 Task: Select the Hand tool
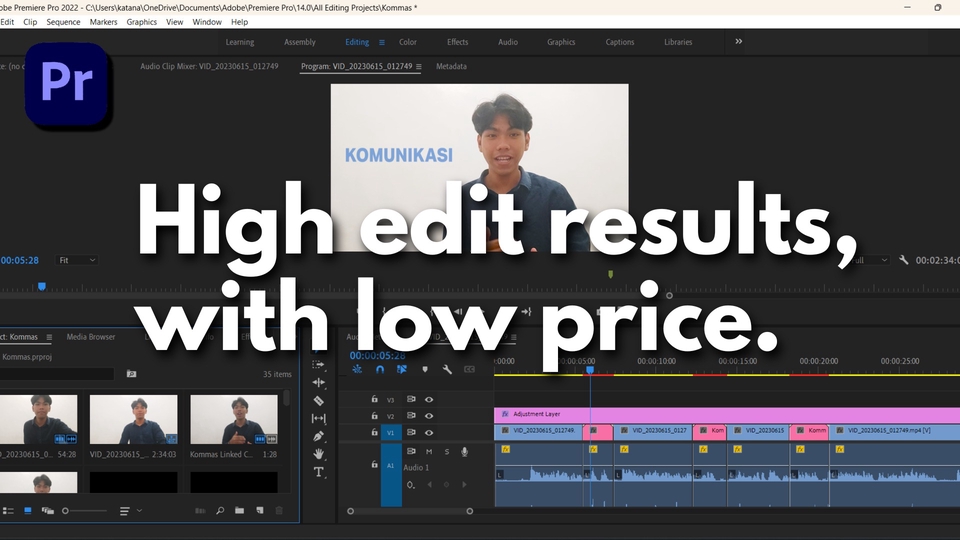(318, 454)
